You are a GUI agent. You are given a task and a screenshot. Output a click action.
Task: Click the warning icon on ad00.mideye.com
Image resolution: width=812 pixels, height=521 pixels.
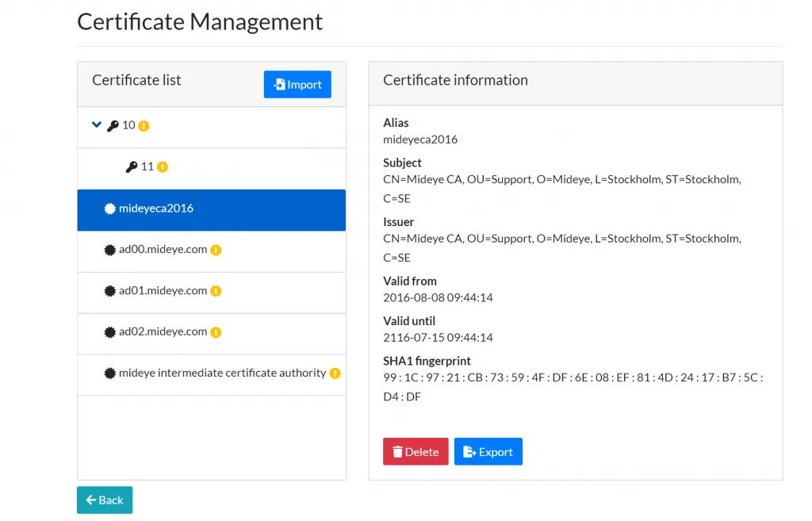pyautogui.click(x=215, y=250)
